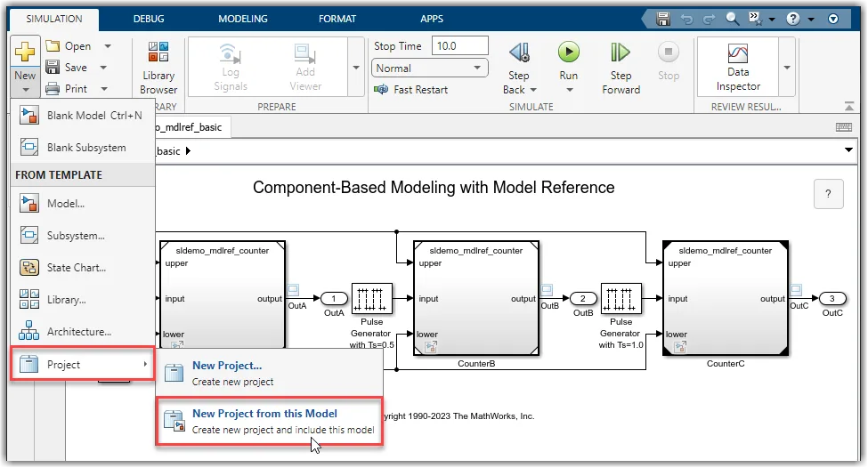Image resolution: width=868 pixels, height=468 pixels.
Task: Click the Step Back icon
Action: 519,52
